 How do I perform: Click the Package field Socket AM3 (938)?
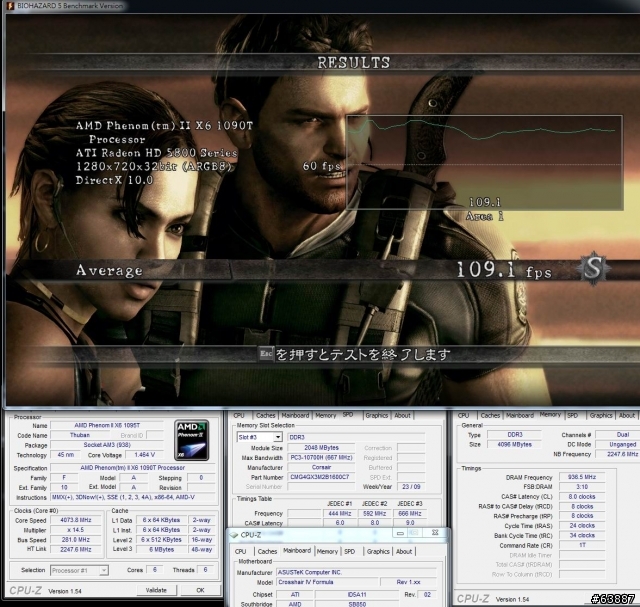107,445
